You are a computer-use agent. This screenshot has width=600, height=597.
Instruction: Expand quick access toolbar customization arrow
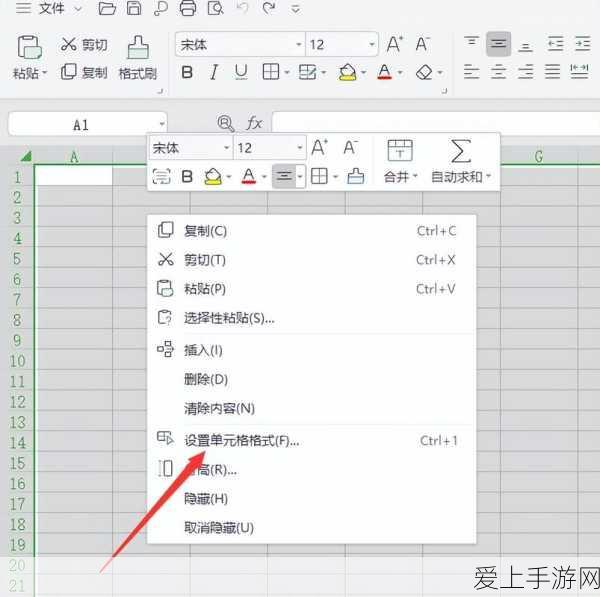[295, 9]
